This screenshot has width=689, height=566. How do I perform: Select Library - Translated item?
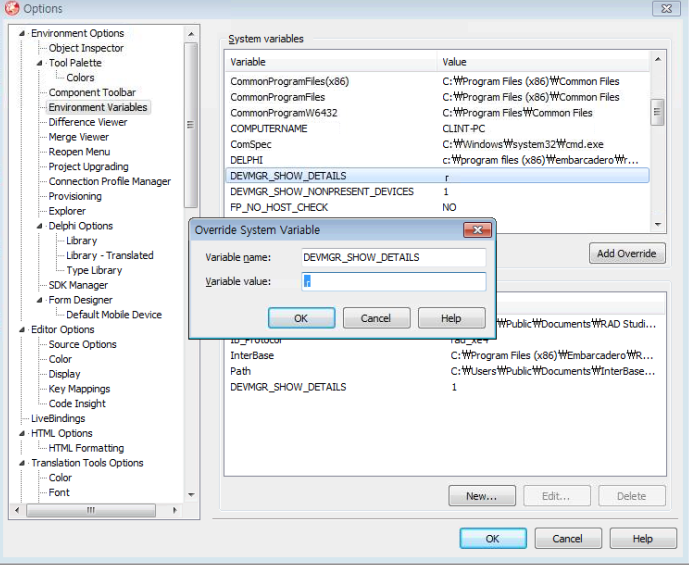tap(109, 255)
